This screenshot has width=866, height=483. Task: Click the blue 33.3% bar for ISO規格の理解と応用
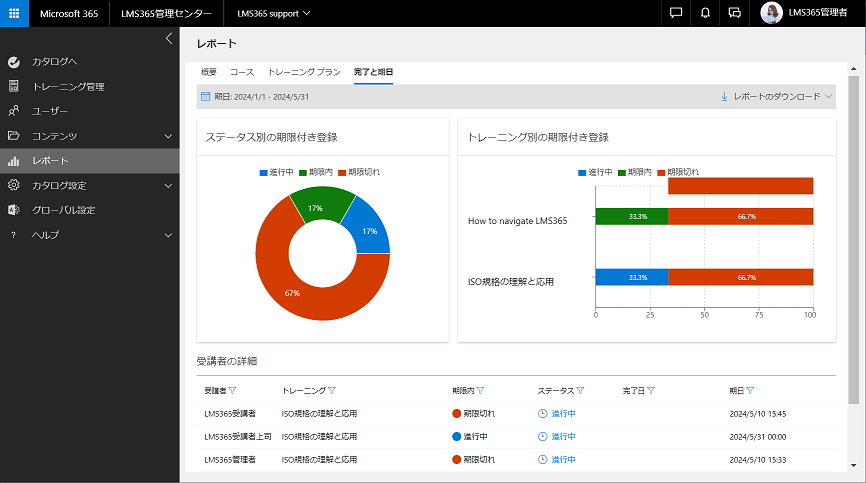[x=632, y=277]
